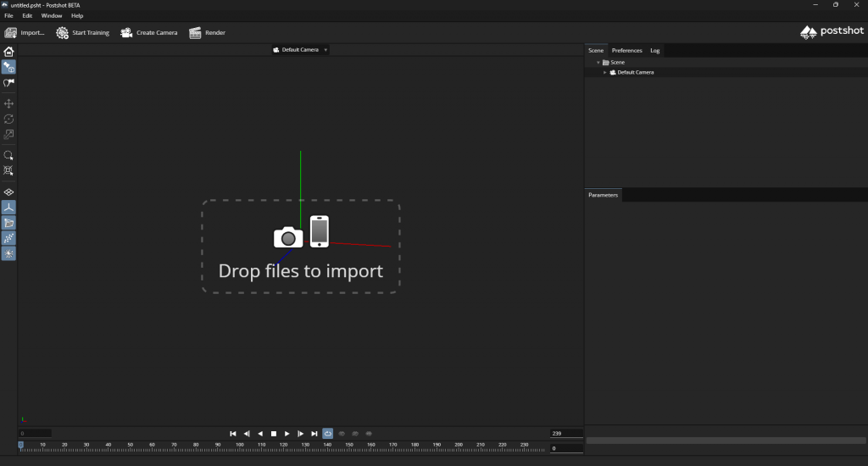Select the lasso selection tool

9,156
